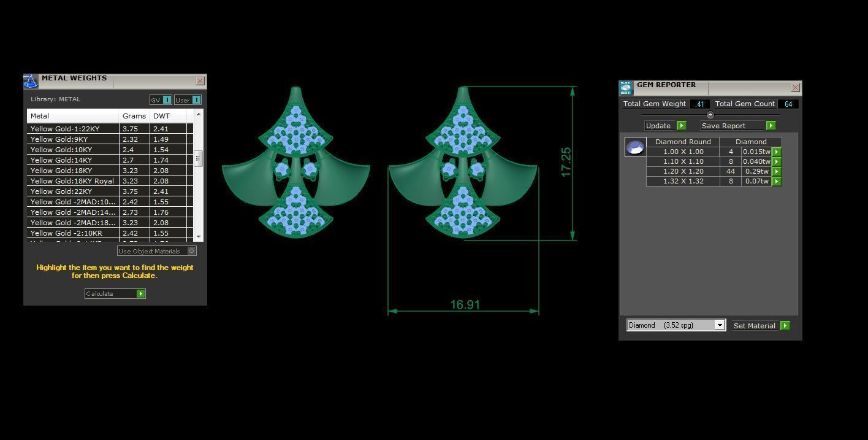Click the Gem Reporter panel icon
This screenshot has height=440, width=868.
[626, 88]
